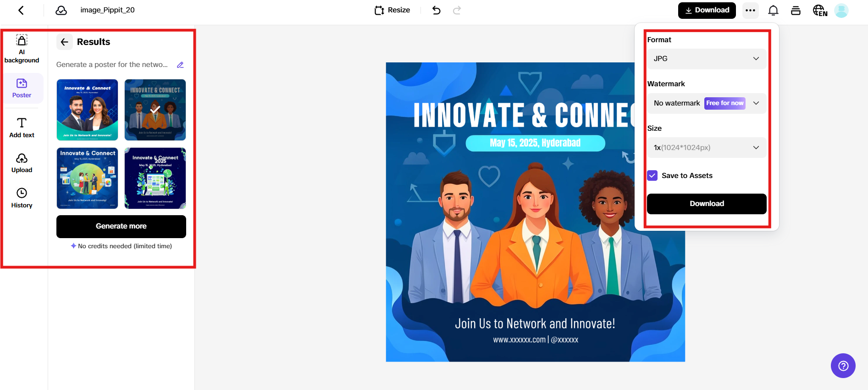Select the Poster tool in the sidebar

pos(22,88)
